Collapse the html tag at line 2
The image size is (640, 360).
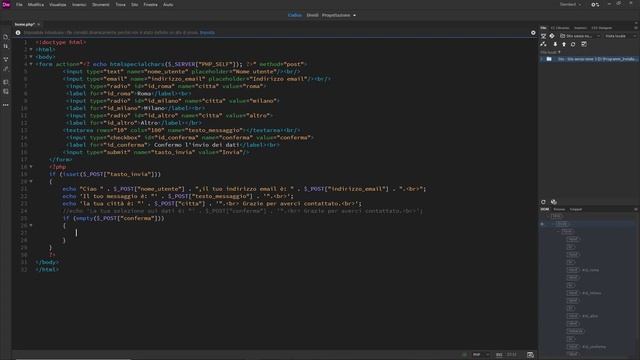pos(31,49)
